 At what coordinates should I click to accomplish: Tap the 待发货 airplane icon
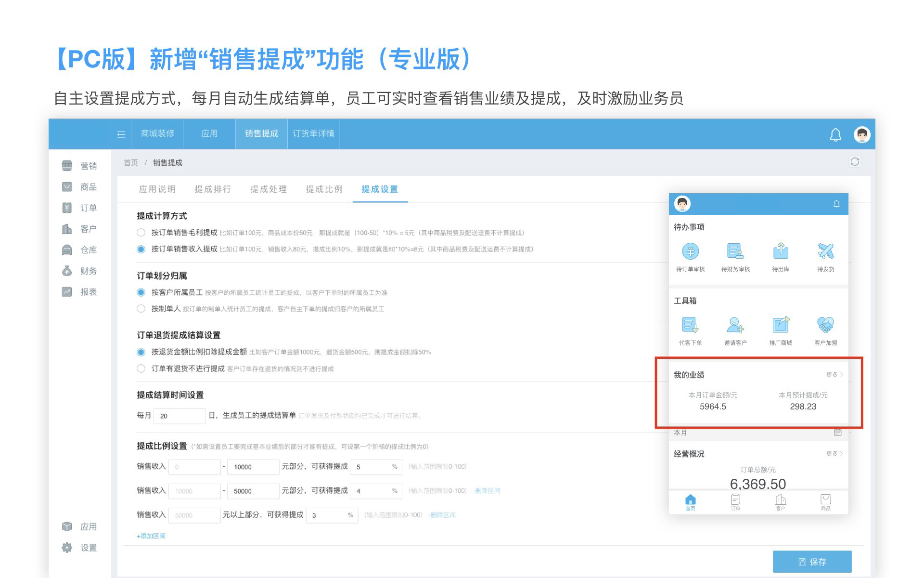click(825, 251)
